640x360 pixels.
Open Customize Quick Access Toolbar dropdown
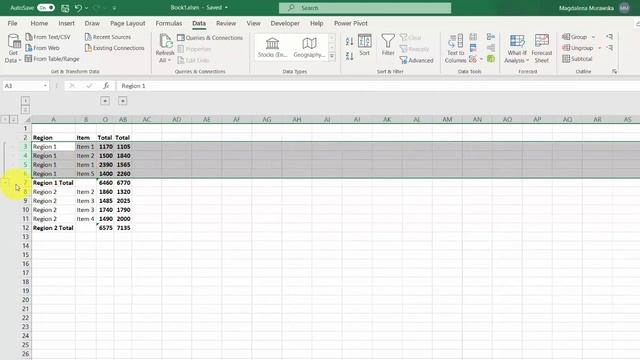click(114, 8)
